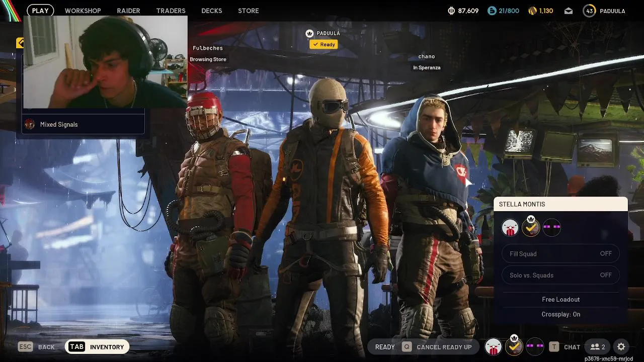The image size is (644, 362).
Task: Click the T key icon
Action: point(554,347)
